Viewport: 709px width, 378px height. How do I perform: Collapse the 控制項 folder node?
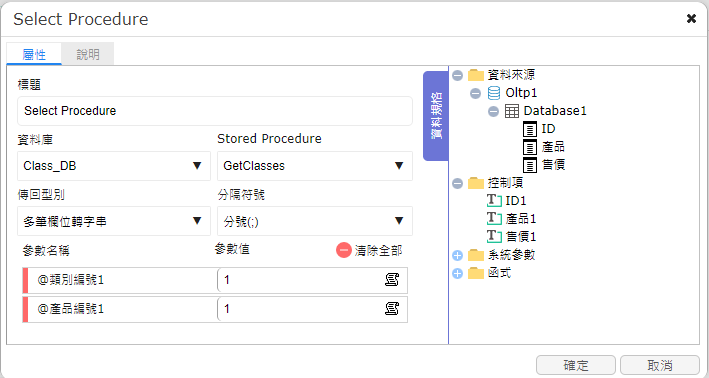click(458, 183)
